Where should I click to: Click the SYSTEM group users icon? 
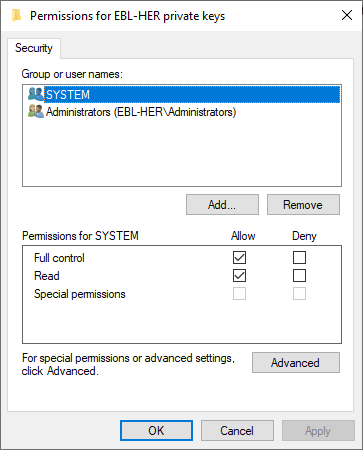pos(36,94)
